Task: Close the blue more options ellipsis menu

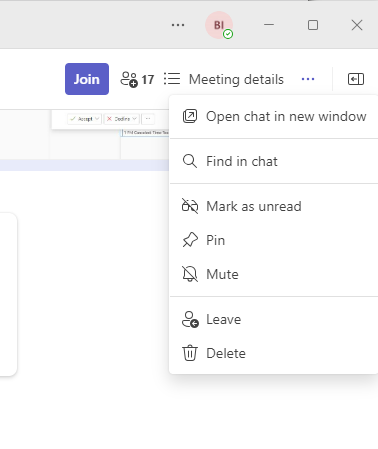Action: click(308, 79)
